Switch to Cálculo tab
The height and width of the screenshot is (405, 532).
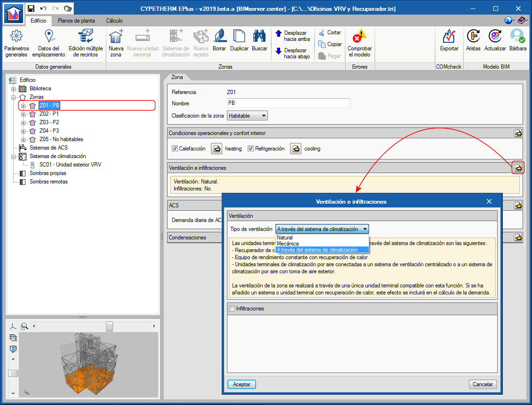click(x=114, y=21)
